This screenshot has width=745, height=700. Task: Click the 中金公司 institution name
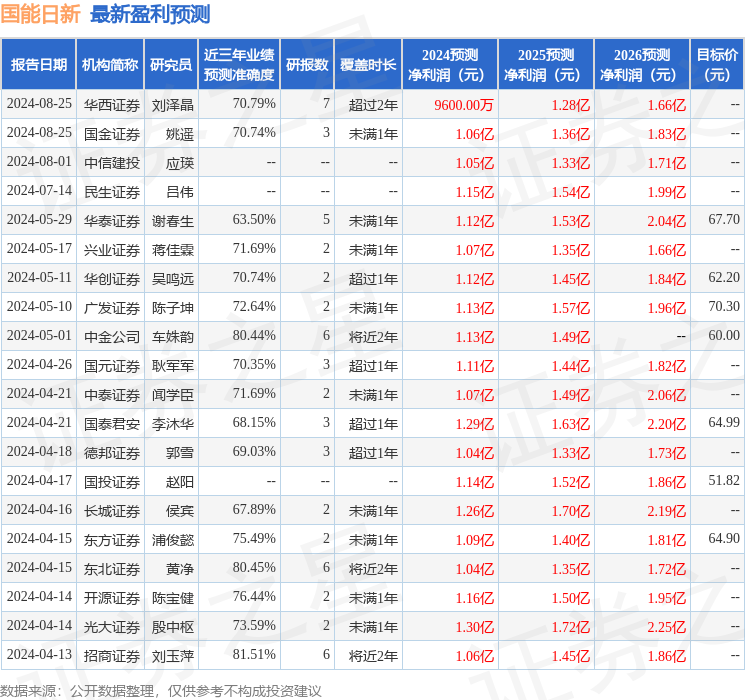point(112,337)
